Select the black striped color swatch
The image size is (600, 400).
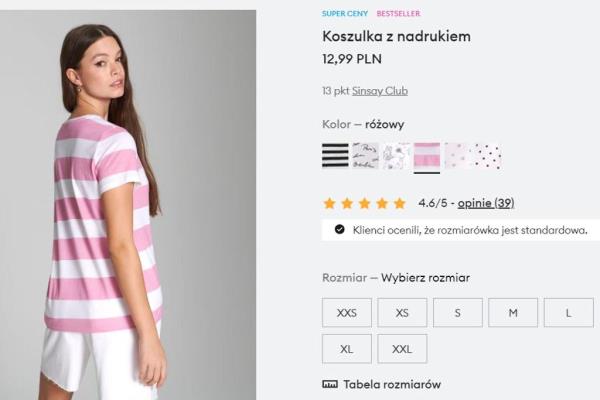[x=335, y=155]
